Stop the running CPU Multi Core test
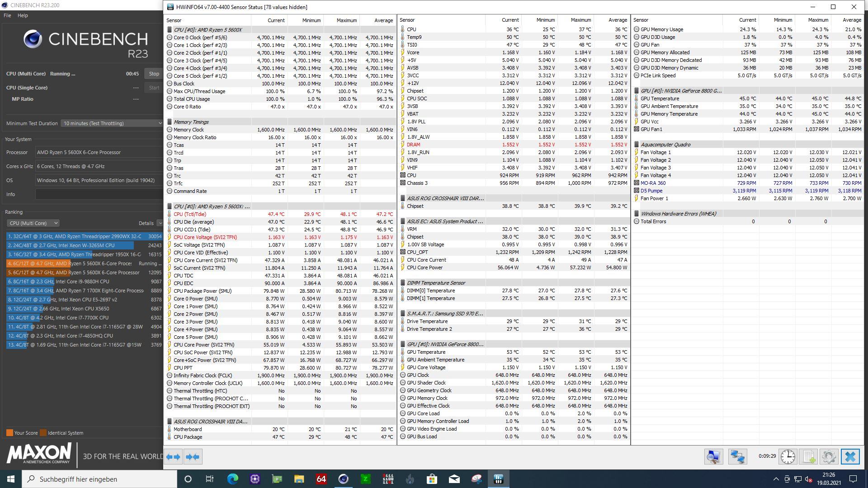 tap(154, 74)
